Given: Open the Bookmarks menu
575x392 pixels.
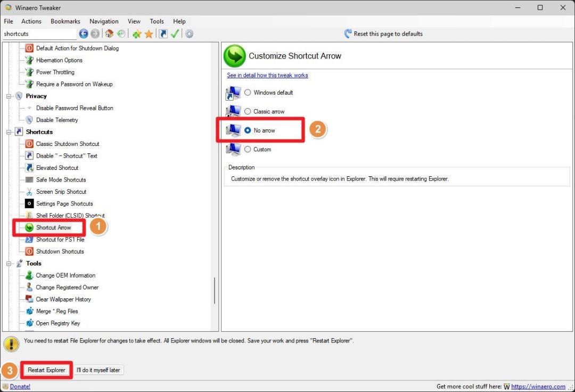Looking at the screenshot, I should point(65,21).
